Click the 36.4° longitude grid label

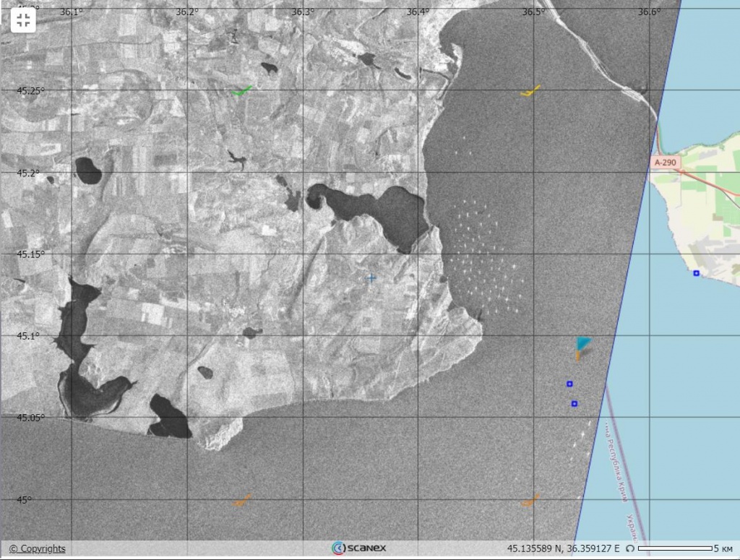coord(418,12)
